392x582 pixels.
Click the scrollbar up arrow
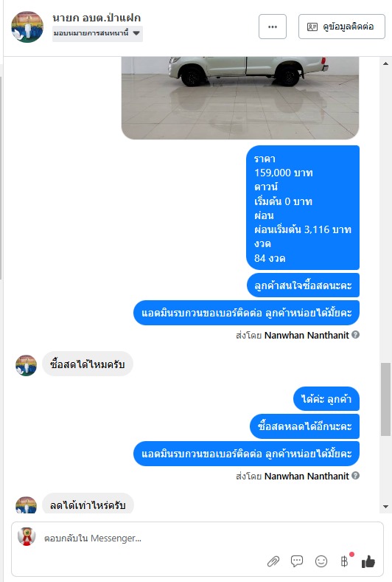(x=385, y=63)
